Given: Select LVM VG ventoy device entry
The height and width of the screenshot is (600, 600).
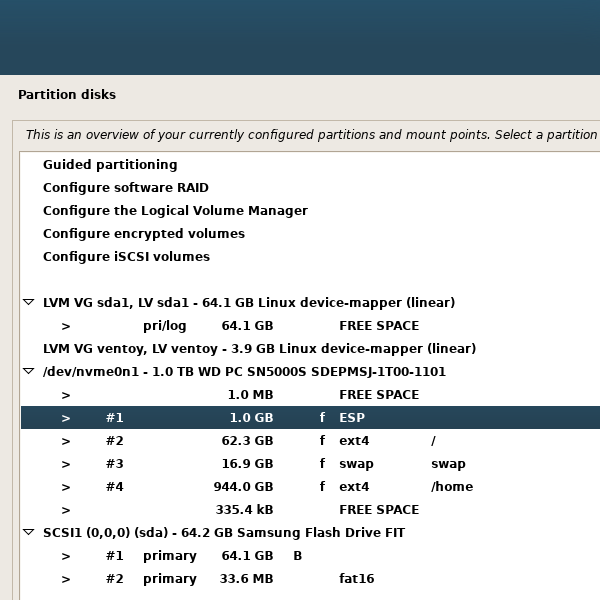Looking at the screenshot, I should click(x=259, y=349).
